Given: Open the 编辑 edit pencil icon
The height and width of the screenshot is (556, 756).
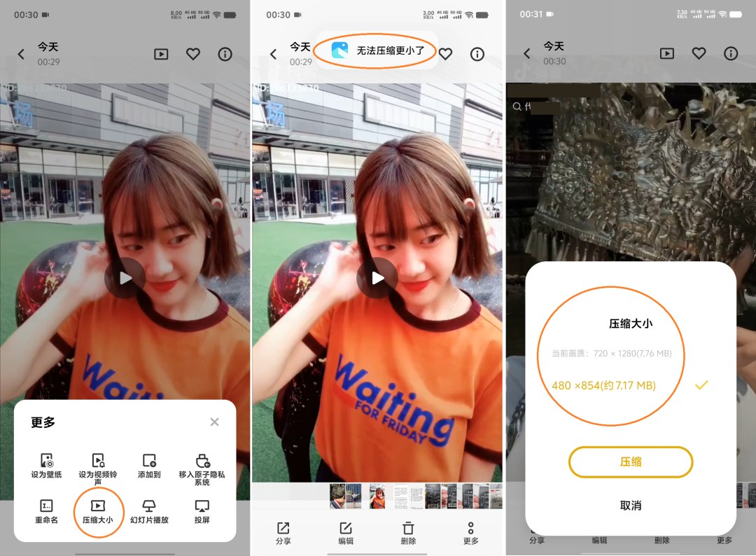Looking at the screenshot, I should [346, 528].
